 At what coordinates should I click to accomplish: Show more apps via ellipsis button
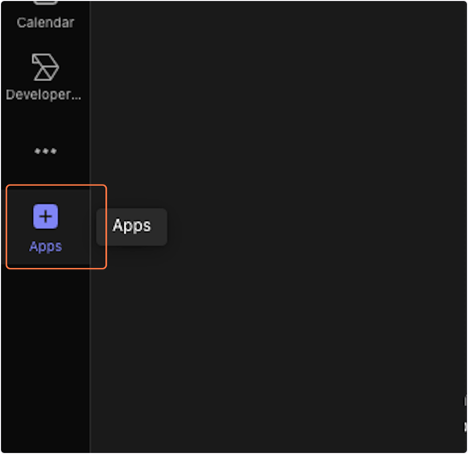[45, 151]
